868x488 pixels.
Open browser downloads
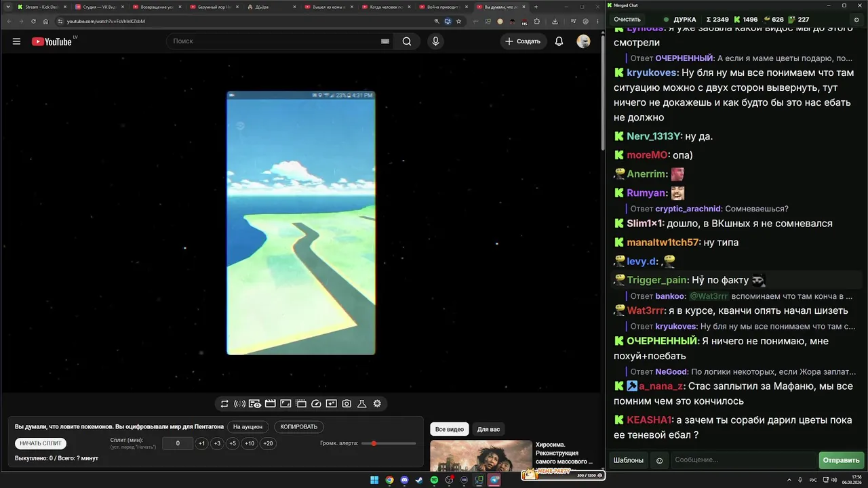click(x=555, y=21)
